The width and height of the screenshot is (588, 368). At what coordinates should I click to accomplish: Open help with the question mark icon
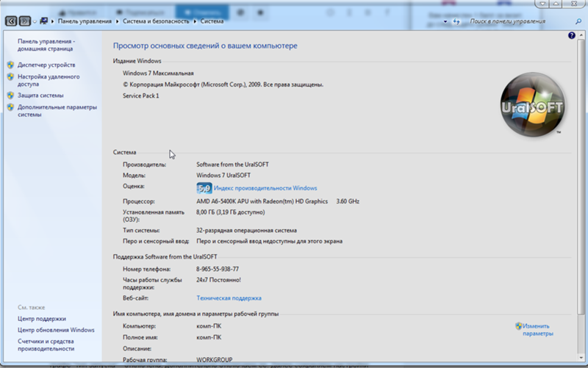[572, 35]
